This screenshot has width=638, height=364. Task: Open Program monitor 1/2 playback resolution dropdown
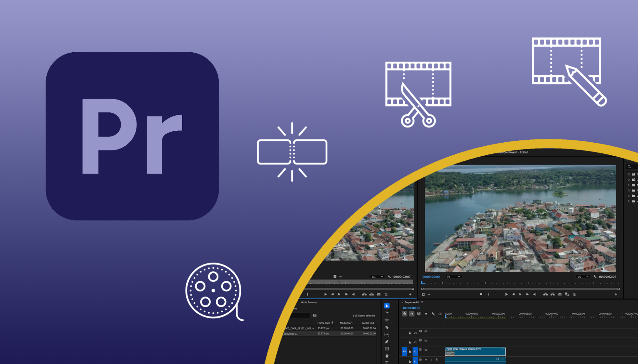[583, 277]
